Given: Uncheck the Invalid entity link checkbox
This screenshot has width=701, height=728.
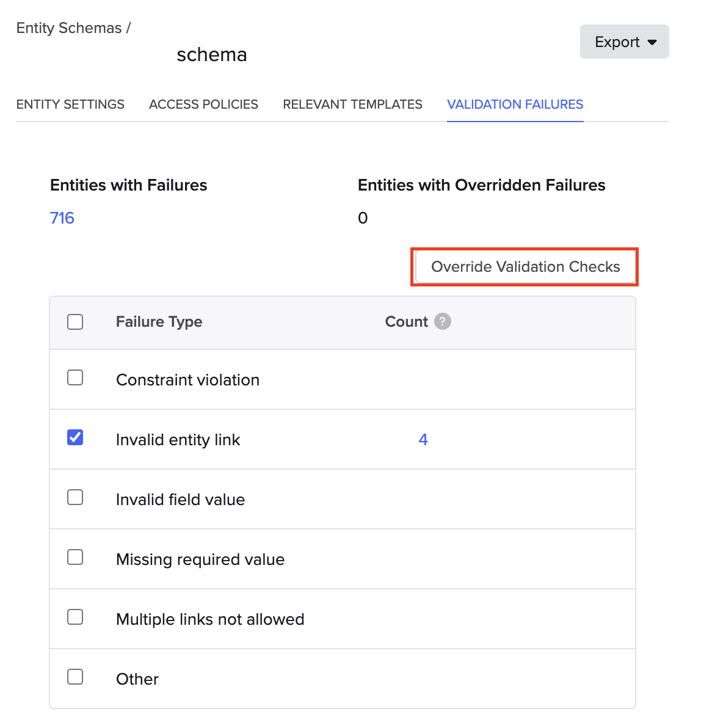Looking at the screenshot, I should pyautogui.click(x=75, y=438).
